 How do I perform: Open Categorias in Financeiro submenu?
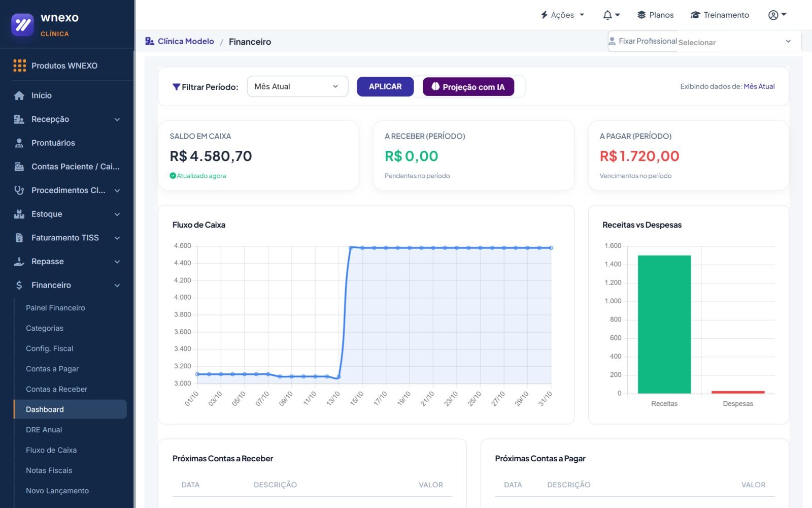[45, 328]
